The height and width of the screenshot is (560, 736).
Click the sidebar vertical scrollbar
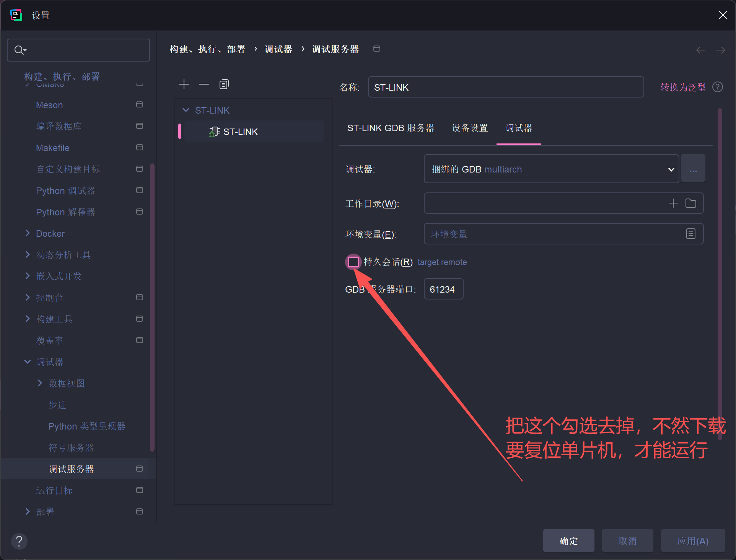[152, 308]
